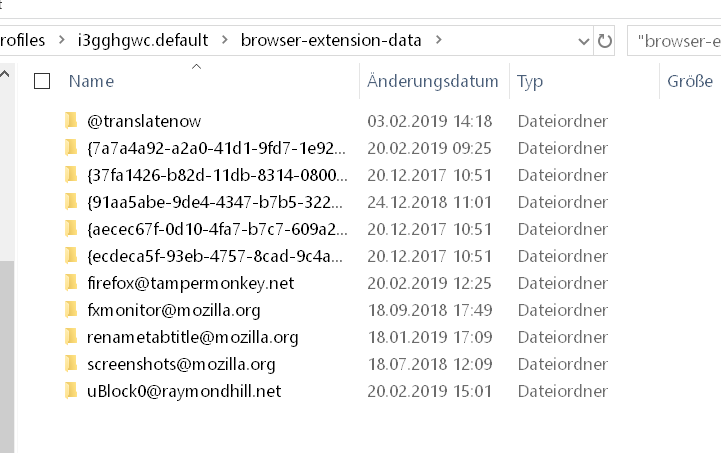This screenshot has width=721, height=453.
Task: Click the firefox@tampermonkey.net folder icon
Action: 71,283
